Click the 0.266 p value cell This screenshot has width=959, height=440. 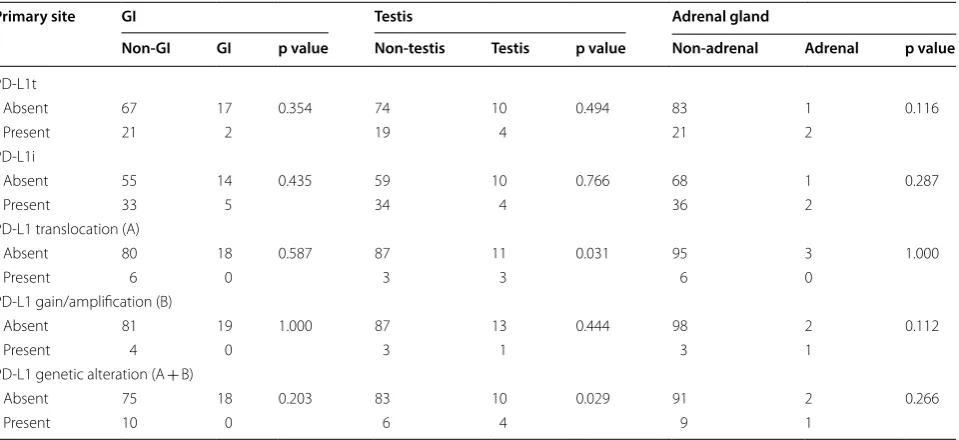click(x=922, y=398)
